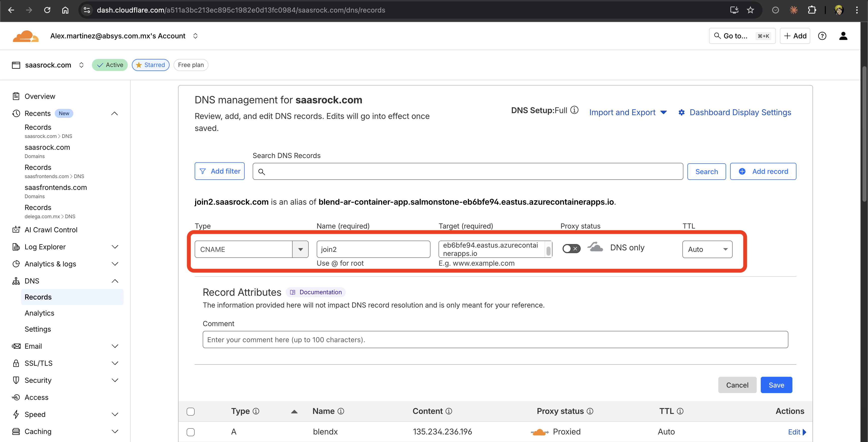
Task: Click the Security shield icon in sidebar
Action: [x=16, y=380]
